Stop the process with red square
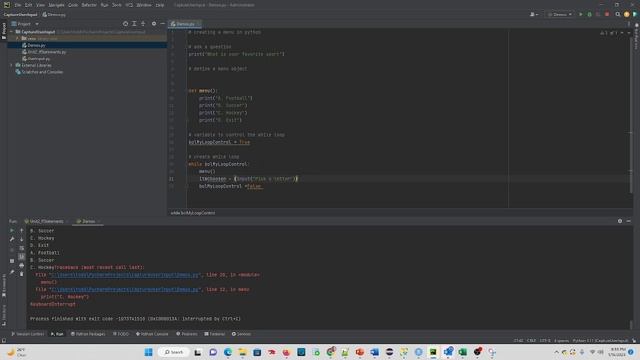The height and width of the screenshot is (360, 640). click(x=607, y=14)
